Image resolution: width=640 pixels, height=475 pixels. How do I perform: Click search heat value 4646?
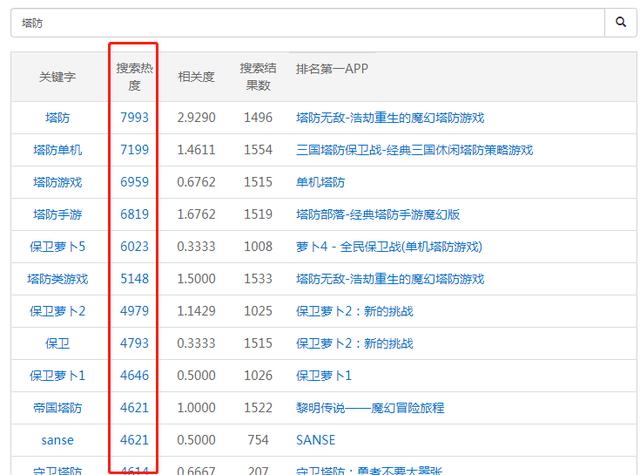click(x=134, y=375)
